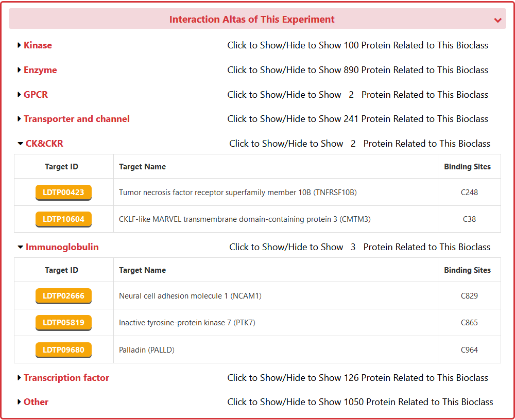Open target LDTP10604 button
The height and width of the screenshot is (420, 515).
click(63, 219)
